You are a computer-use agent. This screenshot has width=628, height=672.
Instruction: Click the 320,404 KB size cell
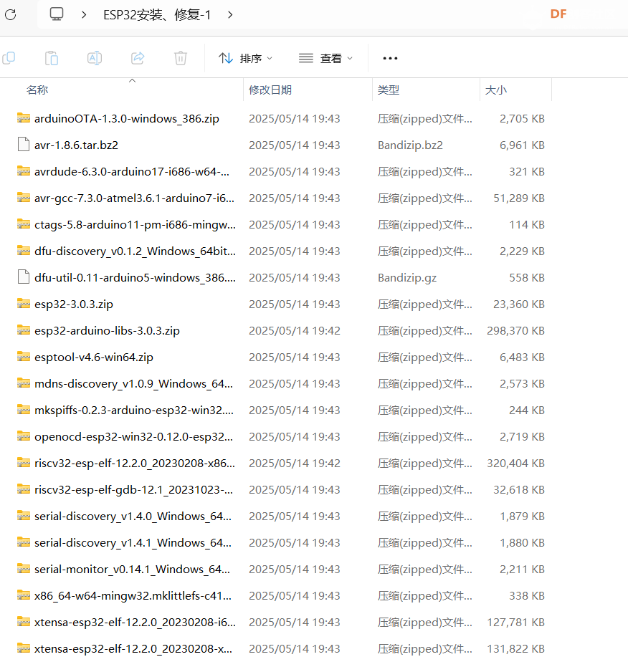click(x=515, y=464)
